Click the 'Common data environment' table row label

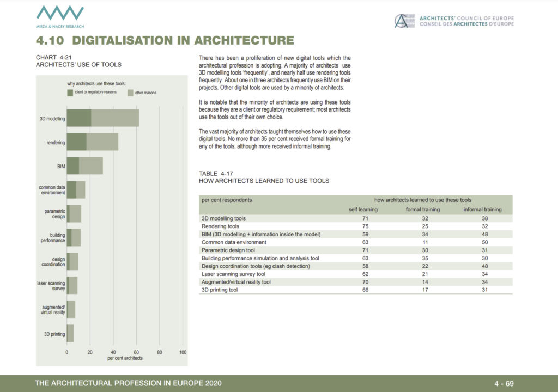[234, 242]
